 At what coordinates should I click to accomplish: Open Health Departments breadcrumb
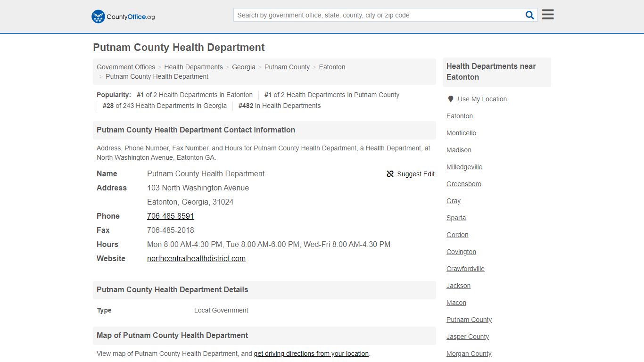[x=193, y=67]
